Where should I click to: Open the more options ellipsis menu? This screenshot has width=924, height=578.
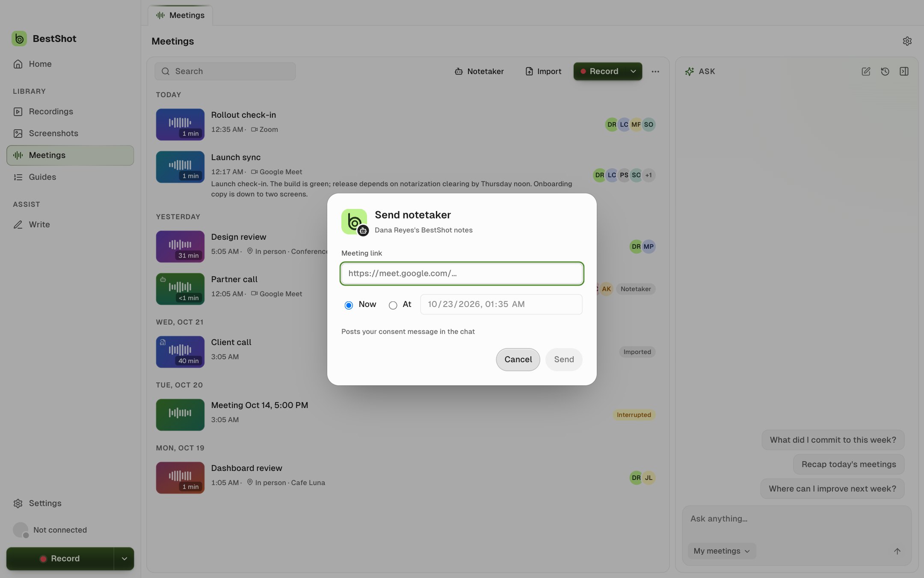click(655, 71)
